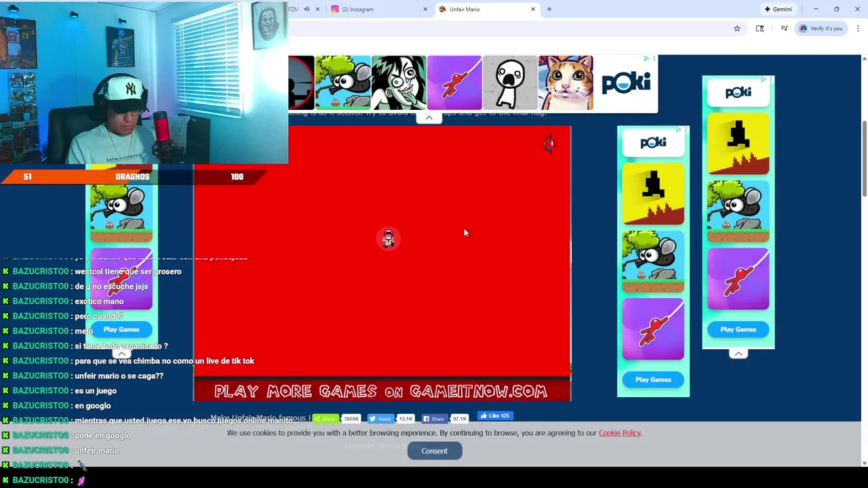Bookmark this page with the star icon
This screenshot has height=488, width=868.
737,28
